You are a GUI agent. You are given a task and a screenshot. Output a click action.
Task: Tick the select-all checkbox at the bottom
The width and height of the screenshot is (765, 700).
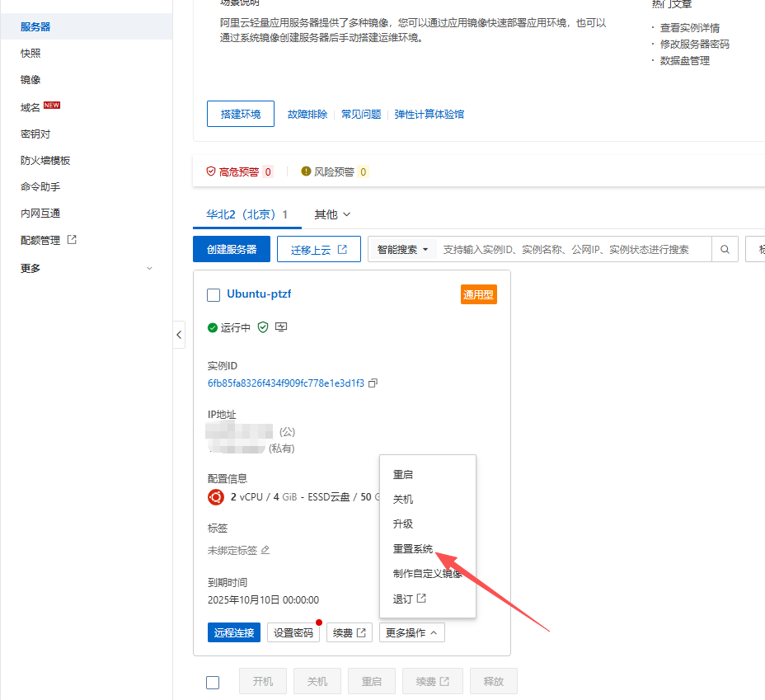[x=213, y=683]
